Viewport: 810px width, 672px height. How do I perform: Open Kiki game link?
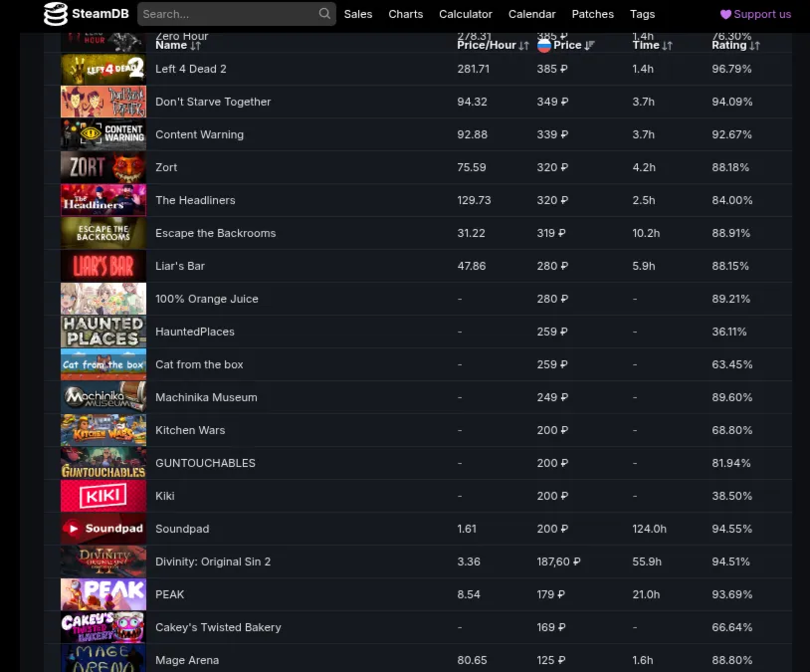(x=165, y=496)
